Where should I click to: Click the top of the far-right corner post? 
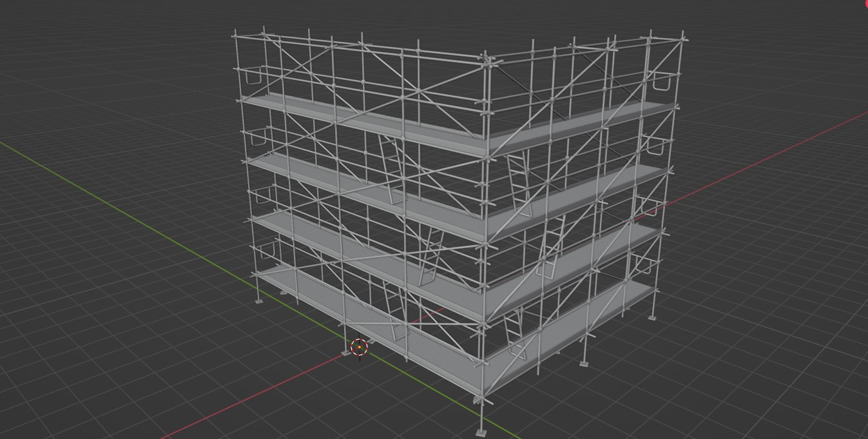point(684,32)
